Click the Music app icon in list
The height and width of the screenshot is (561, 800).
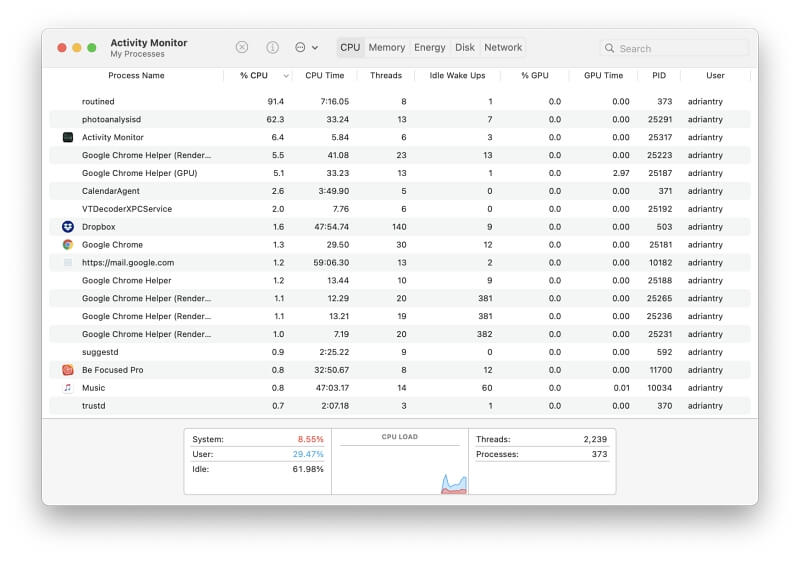pyautogui.click(x=68, y=388)
